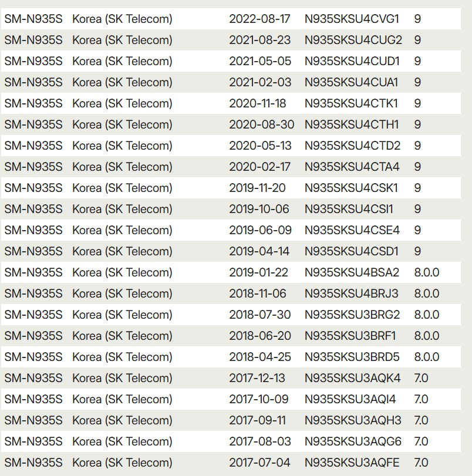Click the date 2017-07-04

259,463
